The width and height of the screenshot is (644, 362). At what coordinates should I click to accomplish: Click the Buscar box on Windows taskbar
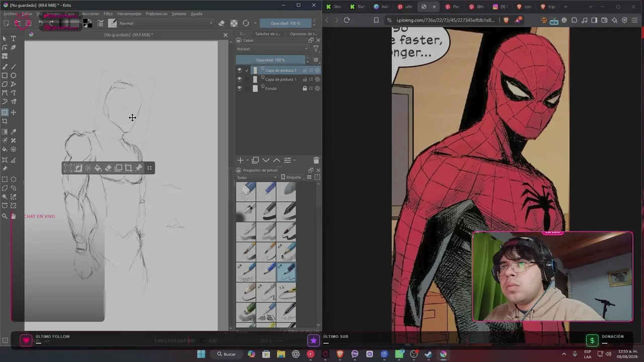point(226,354)
